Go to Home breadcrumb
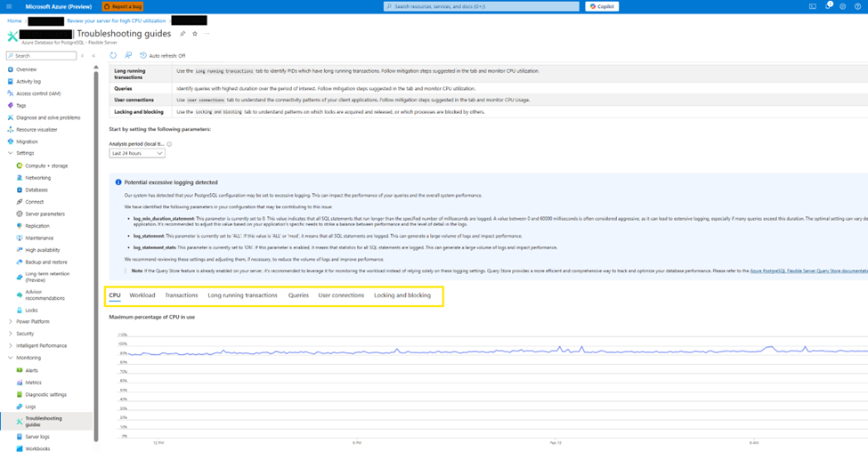Image resolution: width=868 pixels, height=452 pixels. [x=14, y=20]
